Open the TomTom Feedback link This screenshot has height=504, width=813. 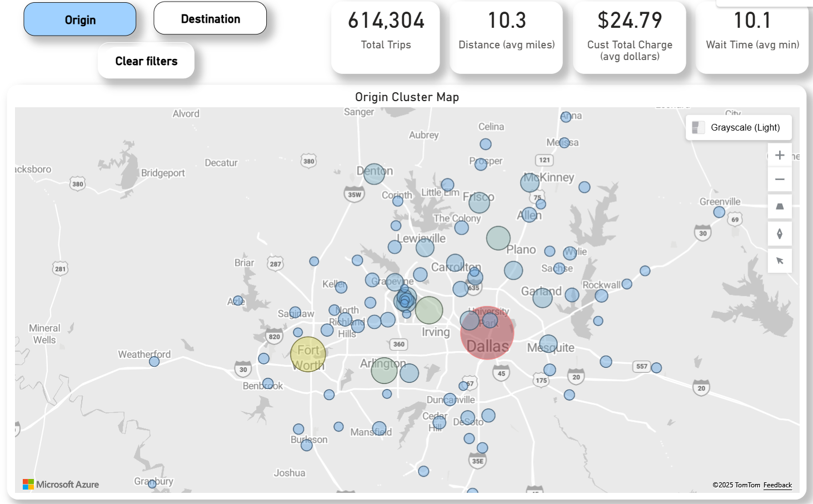[777, 485]
